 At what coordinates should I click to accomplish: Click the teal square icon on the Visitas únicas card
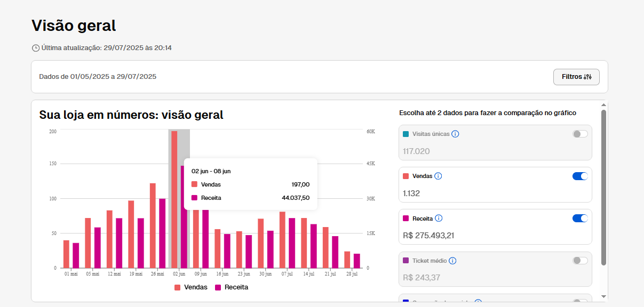[406, 134]
